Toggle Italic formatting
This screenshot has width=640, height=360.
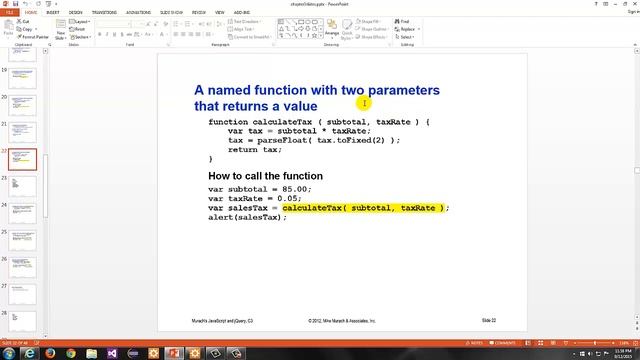tap(107, 35)
